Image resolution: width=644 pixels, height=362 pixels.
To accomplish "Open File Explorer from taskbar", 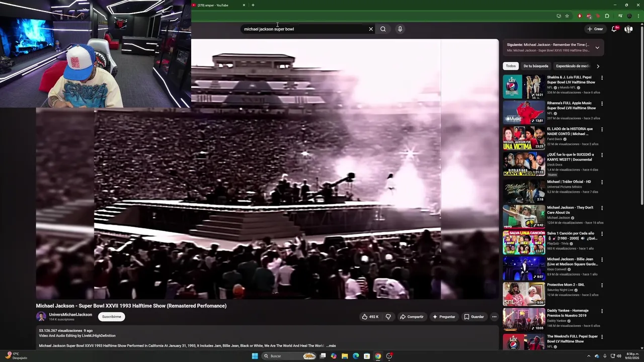I will [x=345, y=356].
